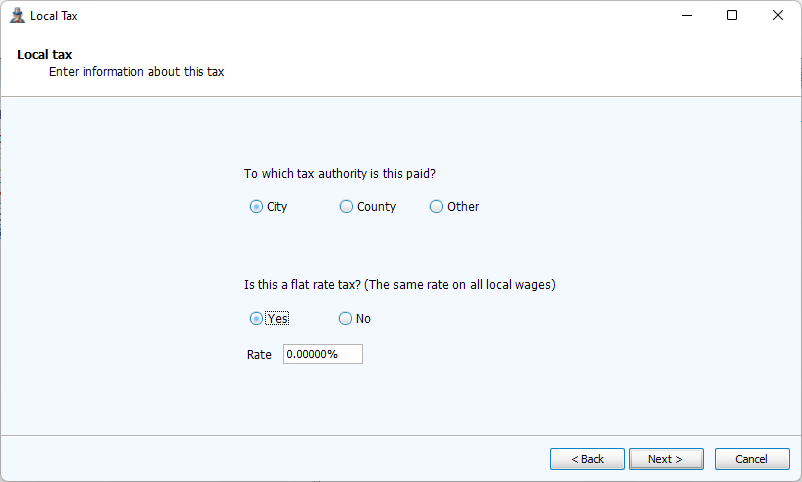Click the Local Tax app icon in title bar
The width and height of the screenshot is (802, 482).
pyautogui.click(x=16, y=16)
